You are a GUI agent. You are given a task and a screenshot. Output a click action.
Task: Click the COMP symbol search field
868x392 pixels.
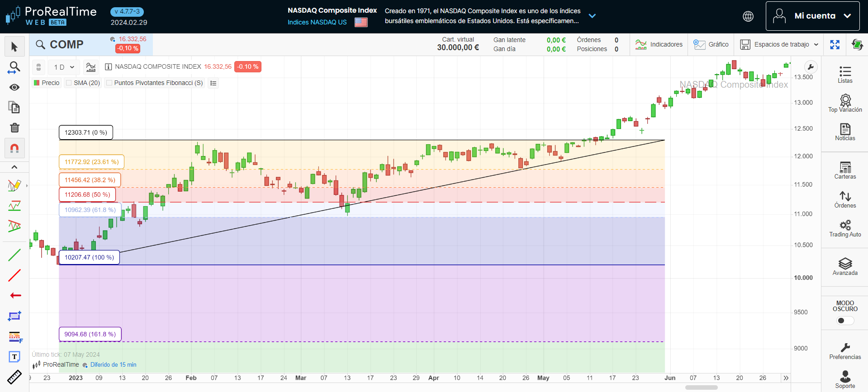pos(68,45)
